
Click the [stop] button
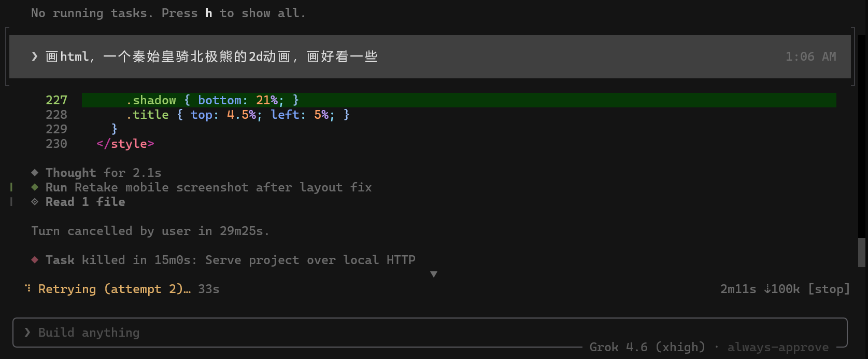coord(829,289)
